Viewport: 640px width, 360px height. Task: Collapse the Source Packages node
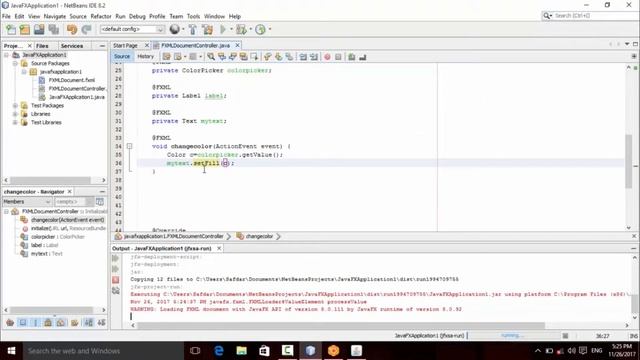15,63
